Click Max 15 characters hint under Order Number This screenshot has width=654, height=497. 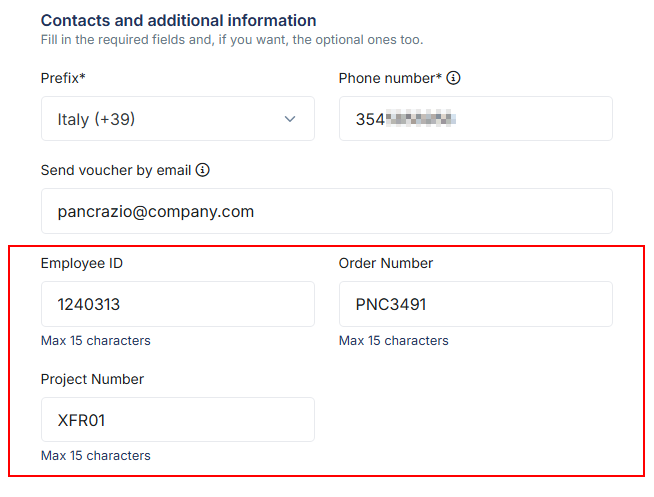393,341
